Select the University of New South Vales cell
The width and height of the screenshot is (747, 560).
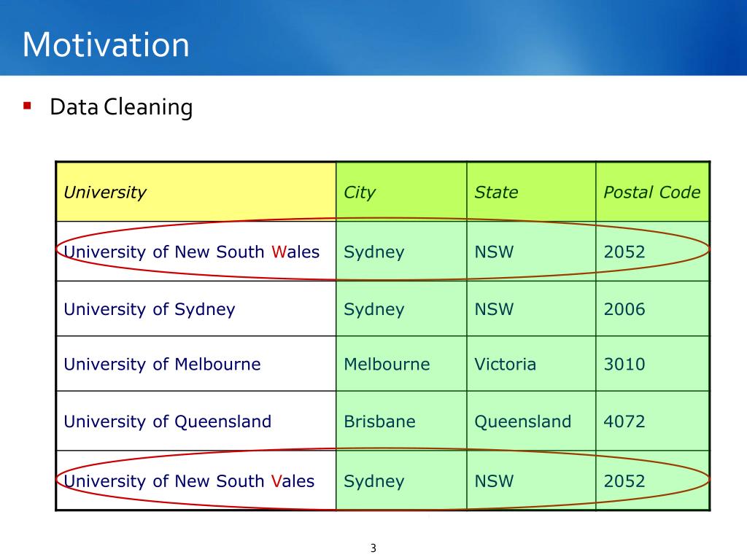196,481
